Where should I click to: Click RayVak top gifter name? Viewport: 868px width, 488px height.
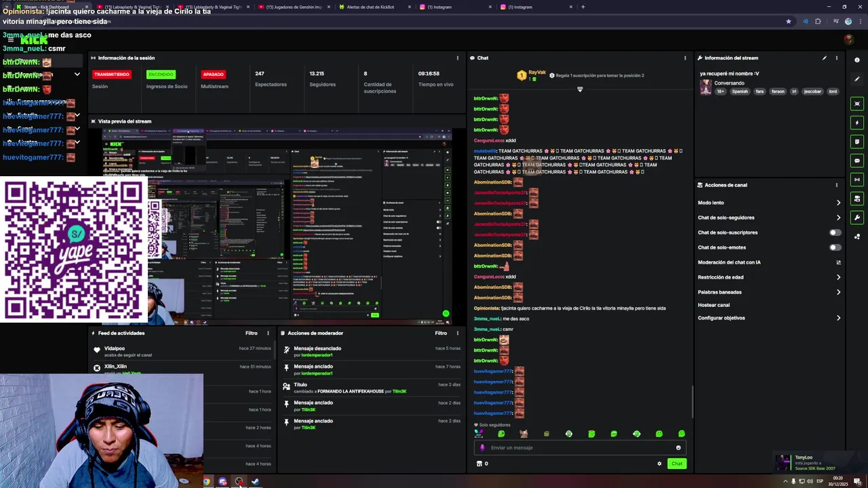point(537,73)
